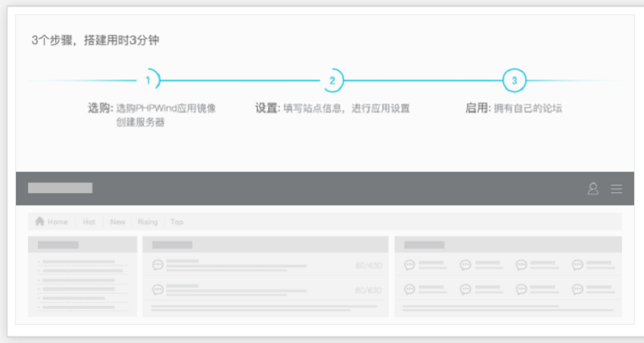Expand the last arrow item in left panel
The width and height of the screenshot is (644, 343).
[x=39, y=307]
